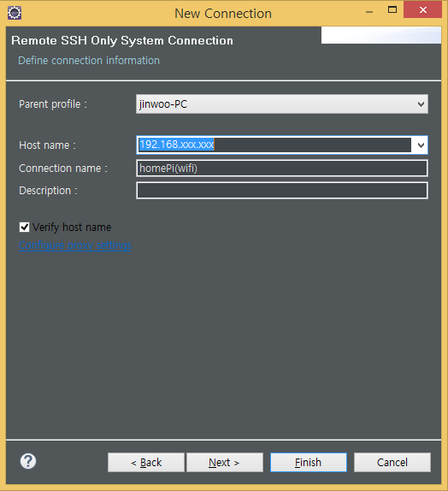Cancel the New Connection wizard

tap(392, 462)
